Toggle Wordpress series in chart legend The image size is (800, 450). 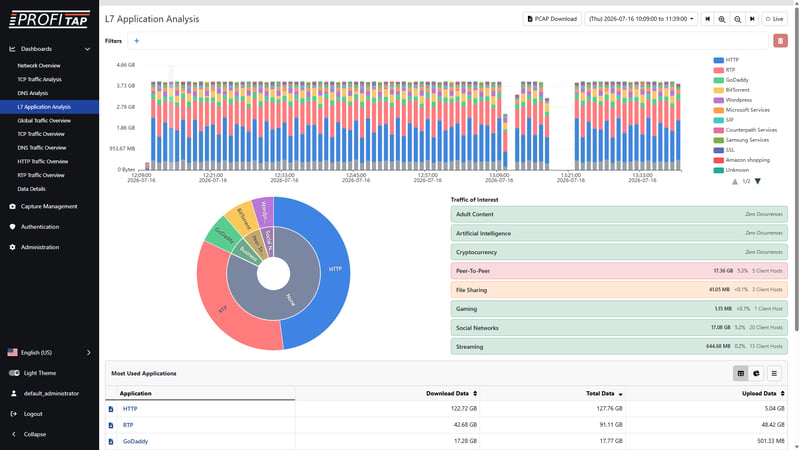733,100
